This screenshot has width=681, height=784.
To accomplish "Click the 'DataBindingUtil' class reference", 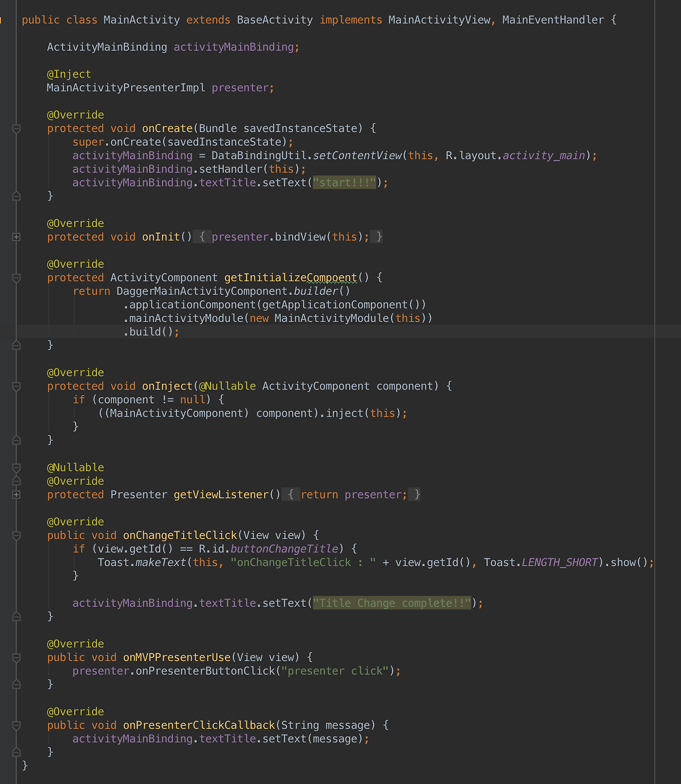I will pyautogui.click(x=259, y=155).
